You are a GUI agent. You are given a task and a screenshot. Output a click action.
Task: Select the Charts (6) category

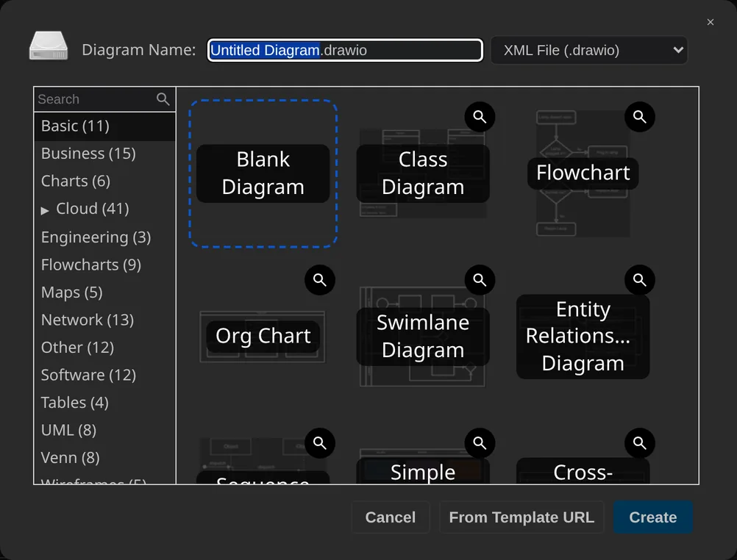point(104,182)
